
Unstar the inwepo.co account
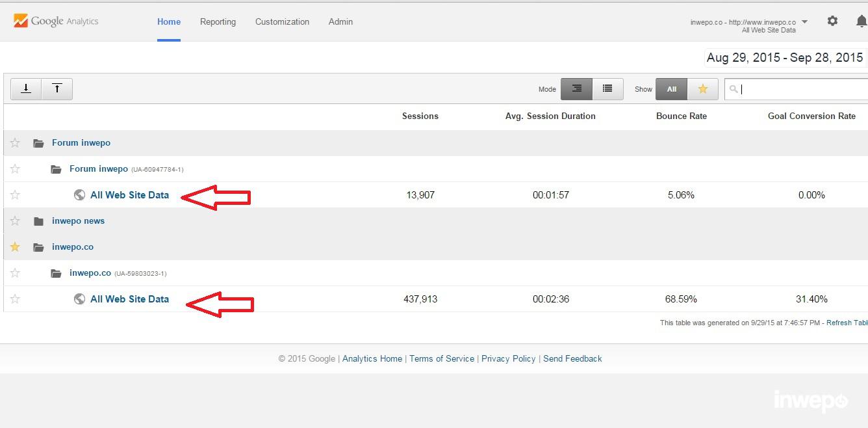pos(15,247)
